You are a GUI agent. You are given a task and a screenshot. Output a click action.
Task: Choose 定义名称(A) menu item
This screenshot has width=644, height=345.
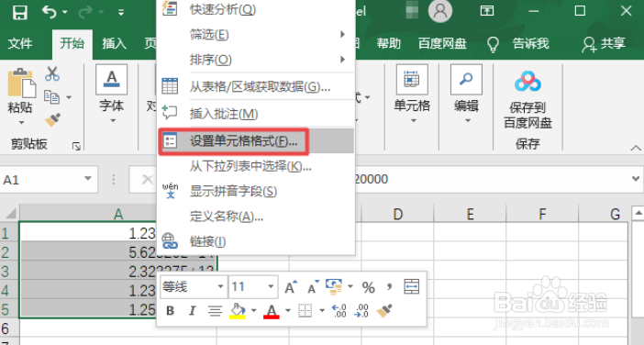click(255, 217)
